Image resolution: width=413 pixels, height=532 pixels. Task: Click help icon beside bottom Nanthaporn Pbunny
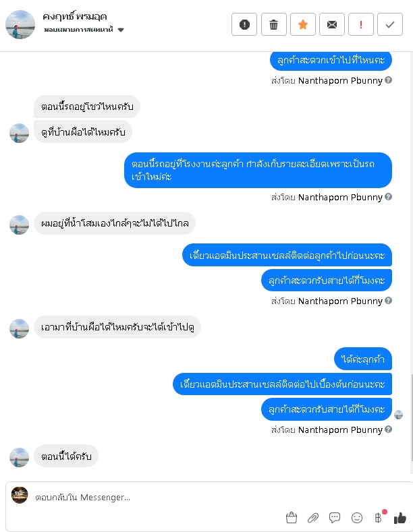389,430
